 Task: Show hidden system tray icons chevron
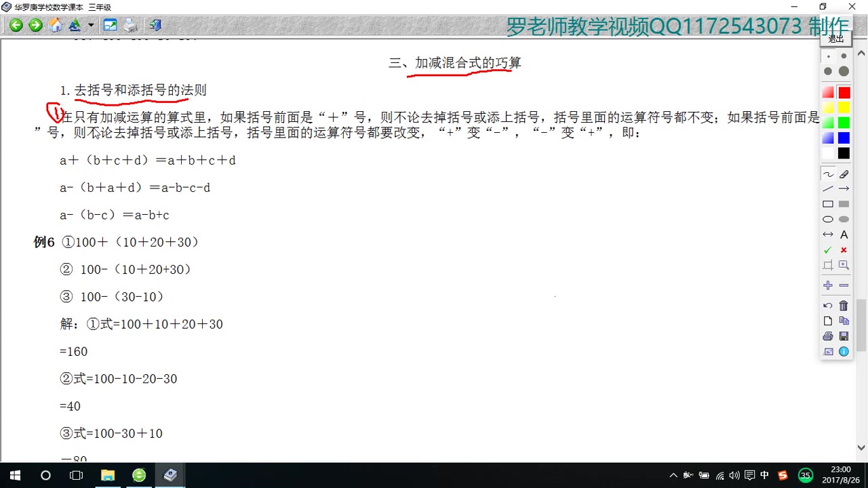673,475
